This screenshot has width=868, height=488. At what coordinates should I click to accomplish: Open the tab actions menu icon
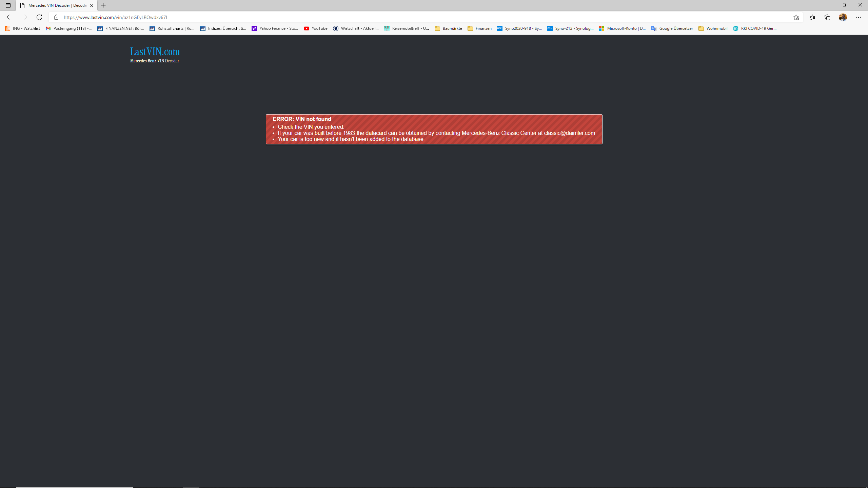click(8, 5)
